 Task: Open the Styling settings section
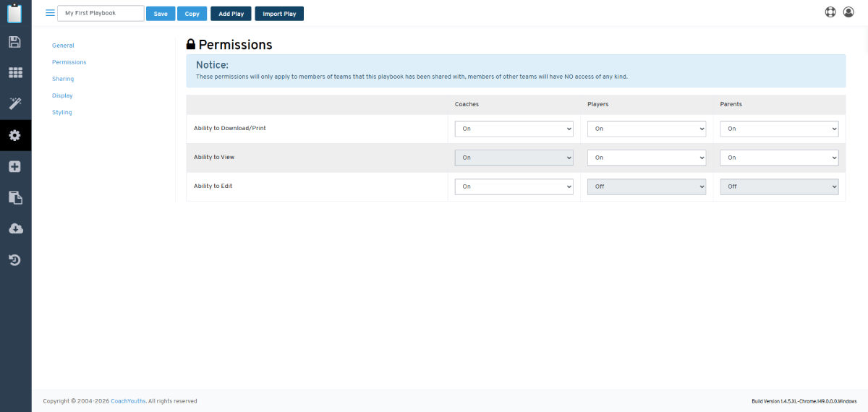click(x=62, y=112)
